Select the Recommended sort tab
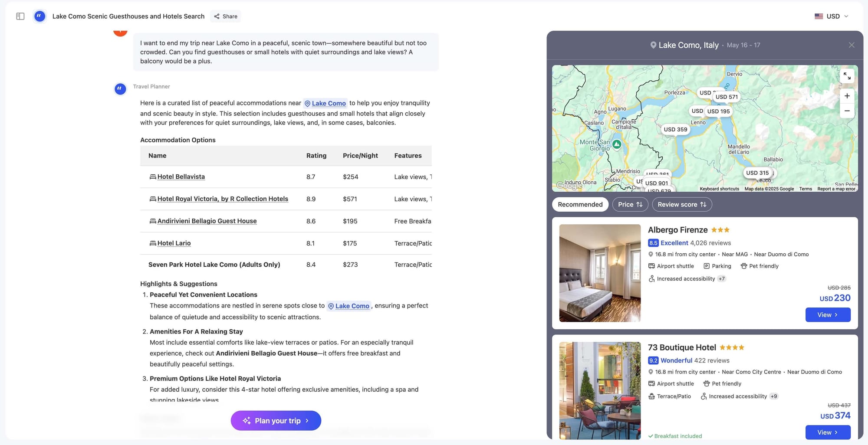The width and height of the screenshot is (868, 445). coord(580,204)
